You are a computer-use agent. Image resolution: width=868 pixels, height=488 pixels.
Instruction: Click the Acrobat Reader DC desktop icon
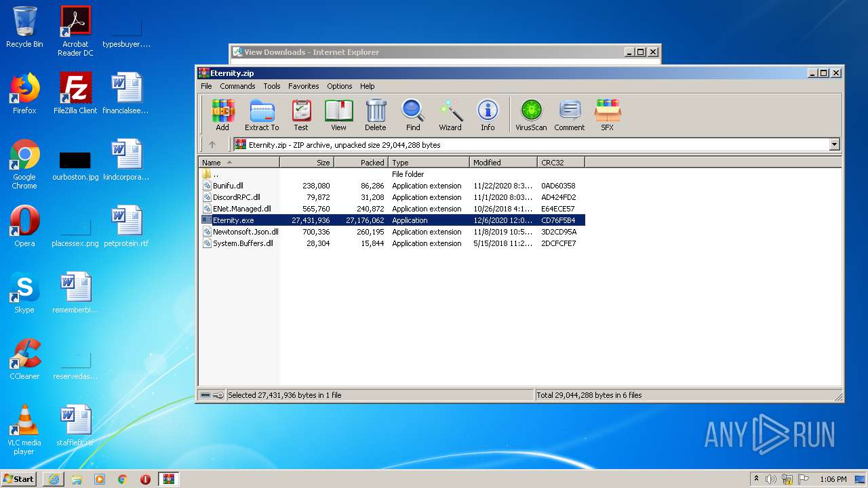[x=75, y=31]
